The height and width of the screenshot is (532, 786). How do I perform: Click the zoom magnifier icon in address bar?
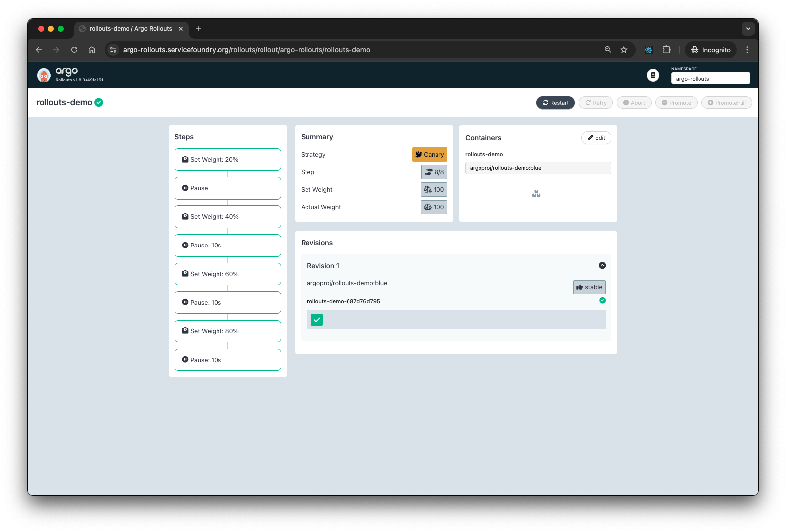608,50
